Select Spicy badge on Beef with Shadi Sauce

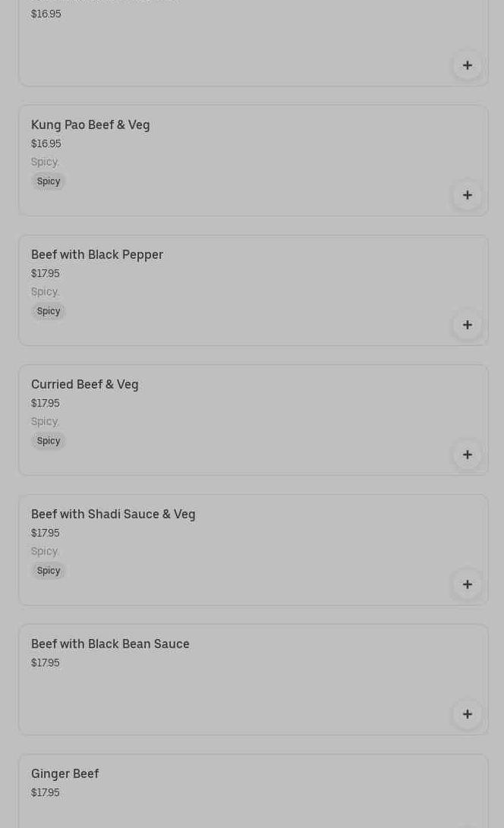click(x=49, y=571)
